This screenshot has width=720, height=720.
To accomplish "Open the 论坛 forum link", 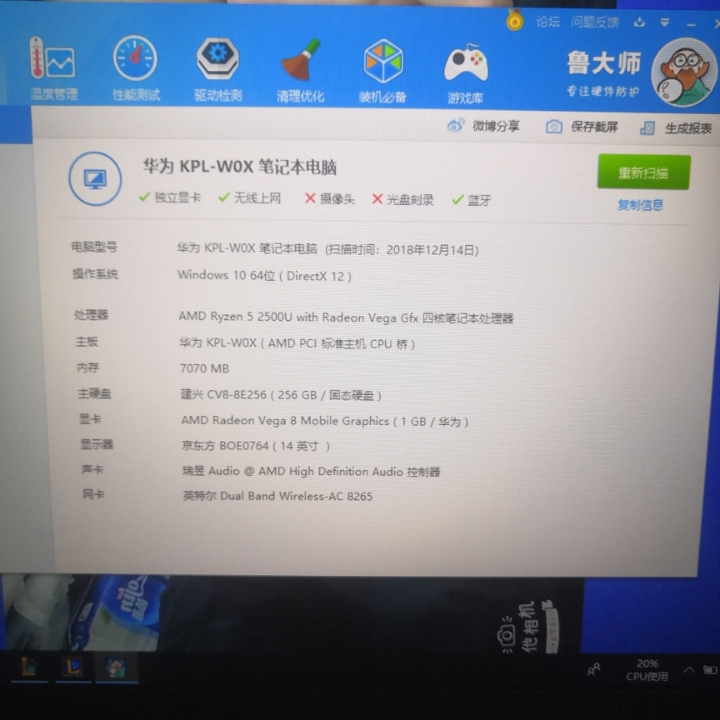I will [x=548, y=22].
